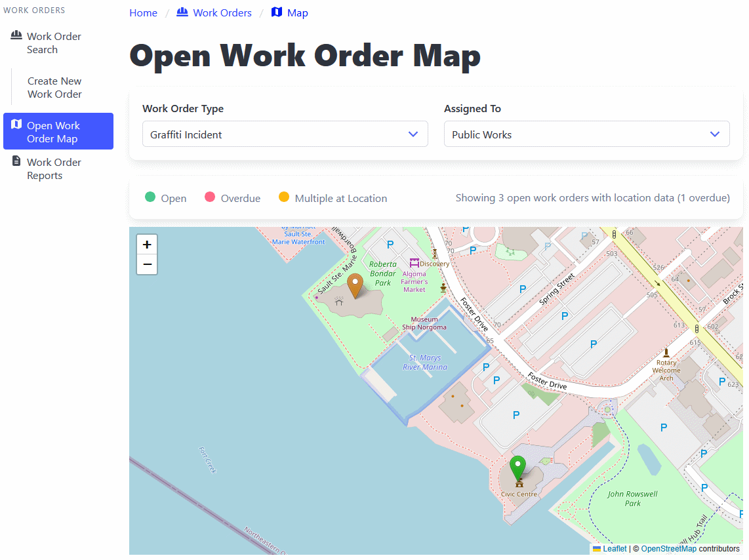Screen dimensions: 749x560
Task: Click the green map marker at Civic Centre
Action: (517, 468)
